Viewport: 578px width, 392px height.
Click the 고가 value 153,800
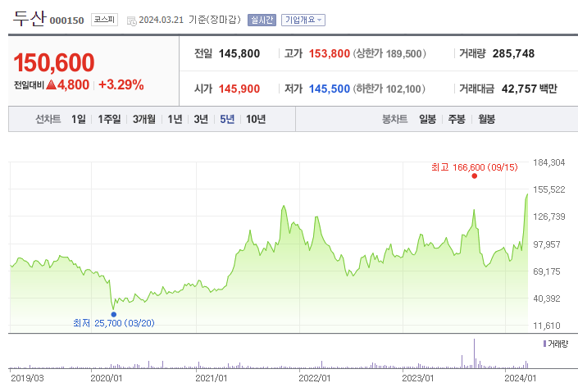[x=330, y=54]
